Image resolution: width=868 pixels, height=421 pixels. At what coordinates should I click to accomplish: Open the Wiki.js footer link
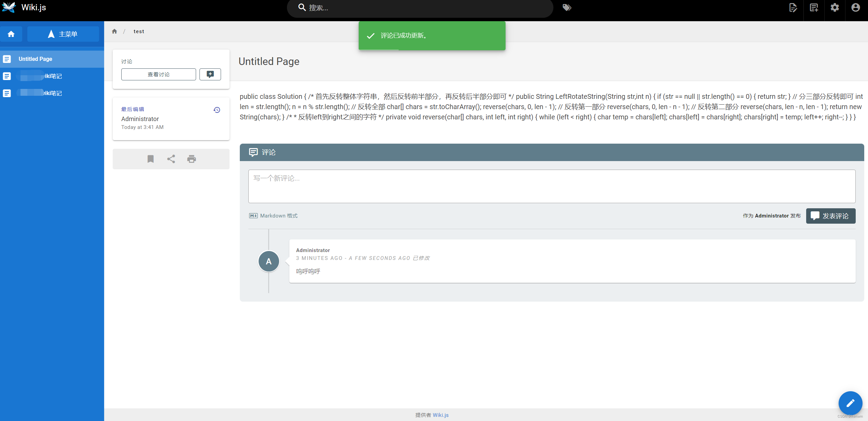441,415
